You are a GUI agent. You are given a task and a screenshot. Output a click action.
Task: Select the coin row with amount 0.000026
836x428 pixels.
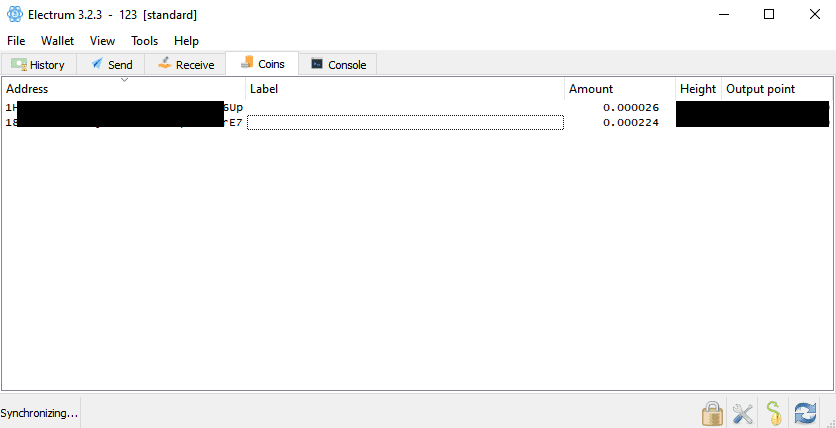[x=400, y=107]
